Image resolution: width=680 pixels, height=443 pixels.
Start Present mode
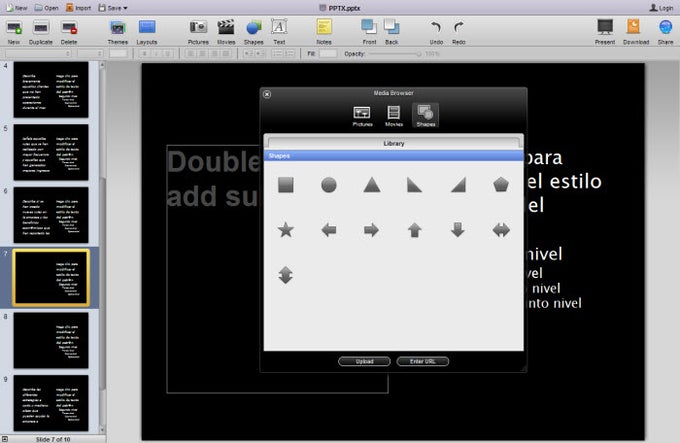click(x=605, y=32)
